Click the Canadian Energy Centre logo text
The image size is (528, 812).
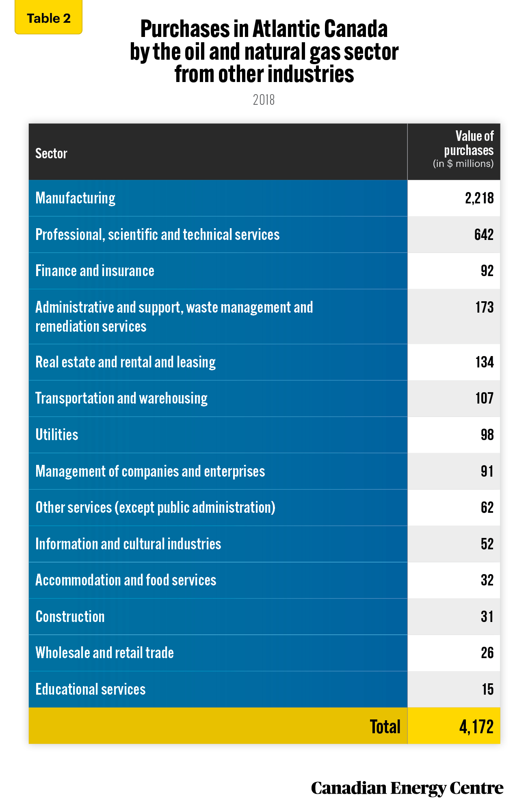(x=407, y=788)
